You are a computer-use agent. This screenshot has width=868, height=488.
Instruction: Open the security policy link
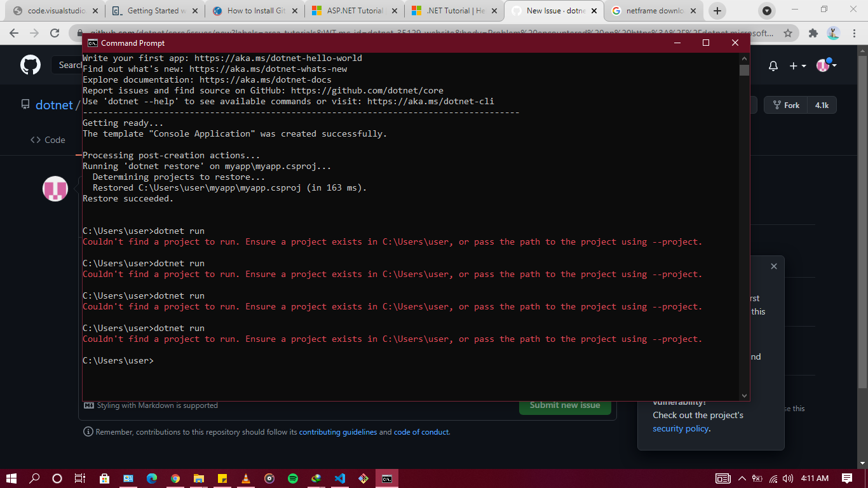681,428
